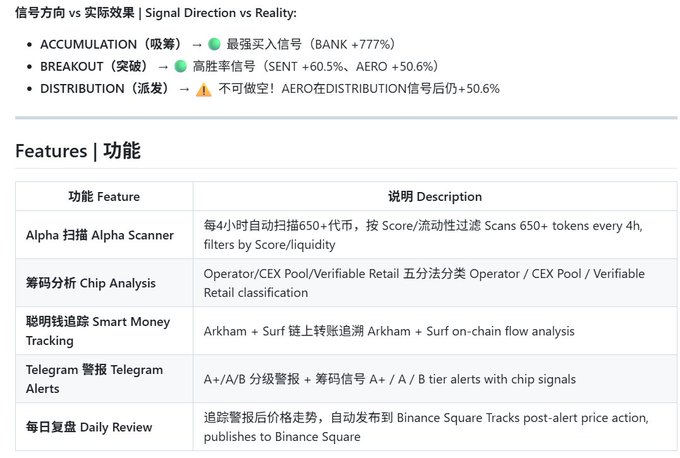Click the warning triangle beside DISTRIBUTION

[x=204, y=89]
